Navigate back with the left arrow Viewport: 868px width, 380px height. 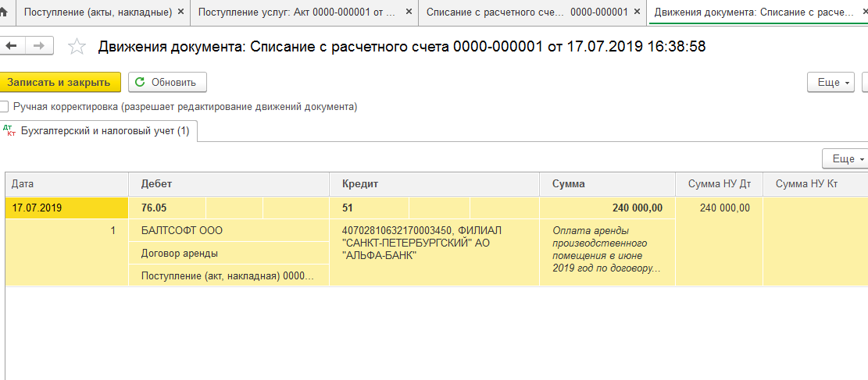click(x=11, y=46)
